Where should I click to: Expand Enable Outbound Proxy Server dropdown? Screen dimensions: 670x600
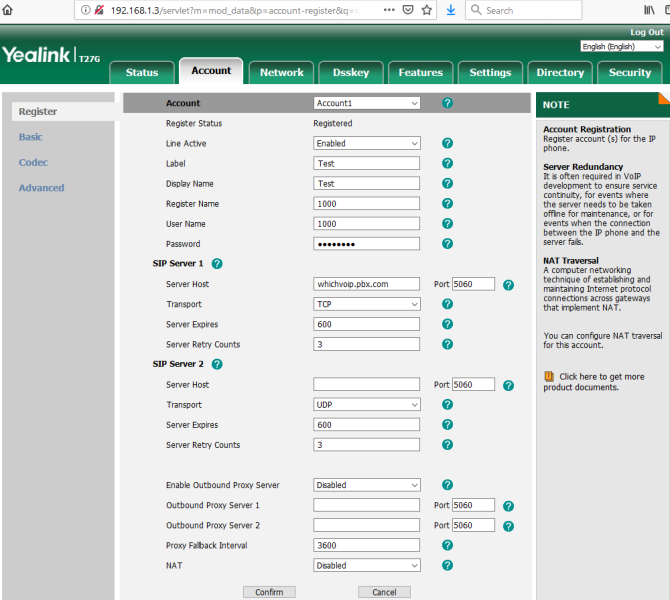pos(366,485)
